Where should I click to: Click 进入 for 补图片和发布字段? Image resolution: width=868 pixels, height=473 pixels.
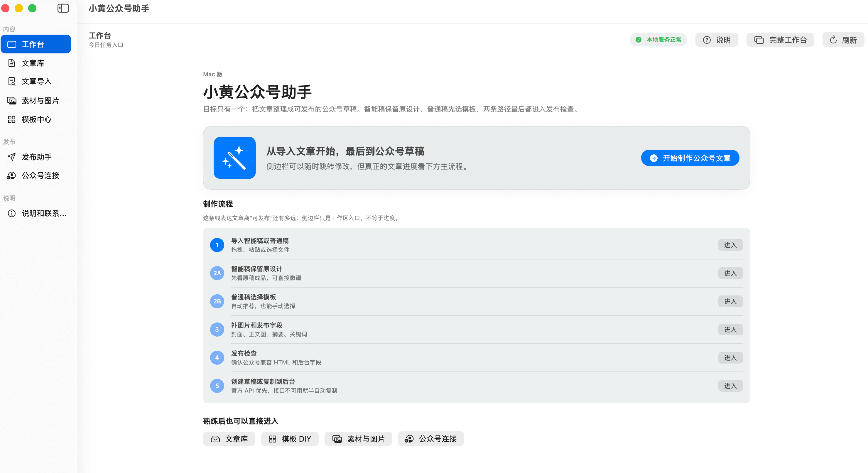click(730, 330)
